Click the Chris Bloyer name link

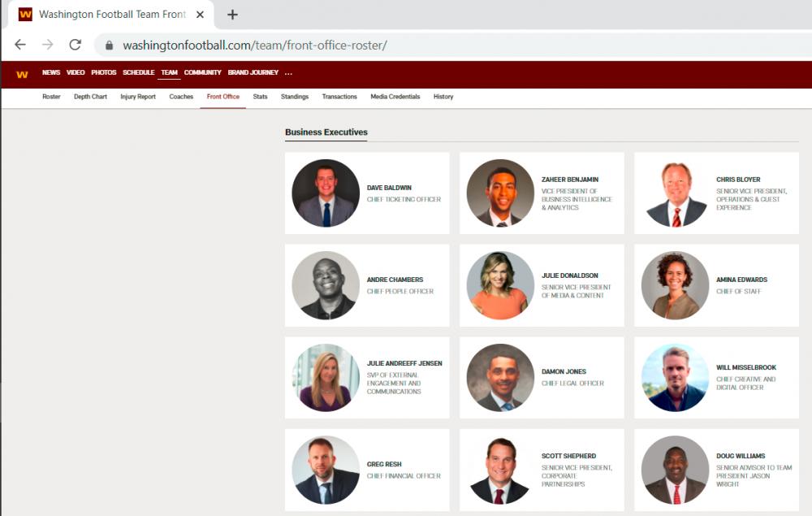tap(738, 180)
